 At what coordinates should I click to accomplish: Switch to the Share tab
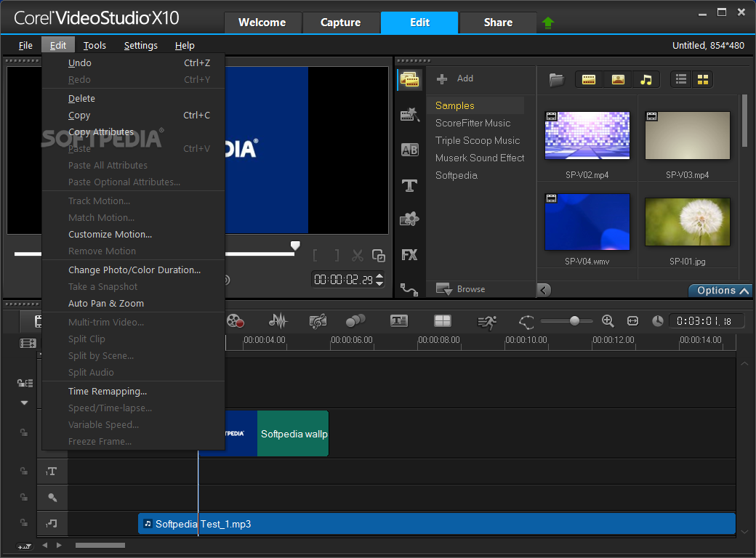pyautogui.click(x=498, y=23)
